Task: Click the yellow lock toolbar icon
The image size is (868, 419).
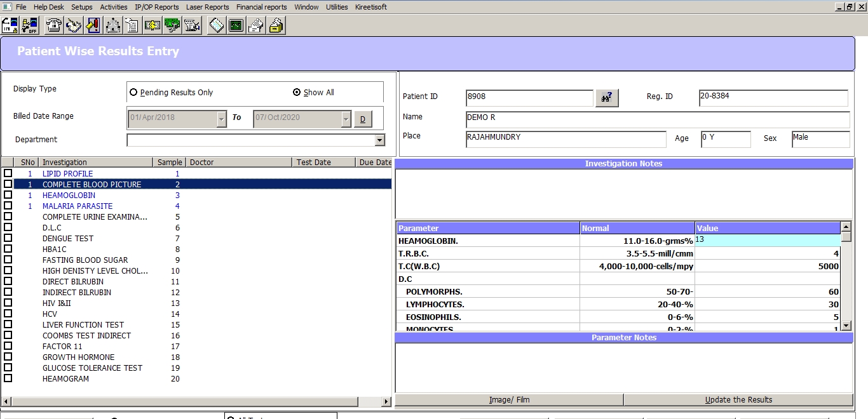Action: (276, 25)
